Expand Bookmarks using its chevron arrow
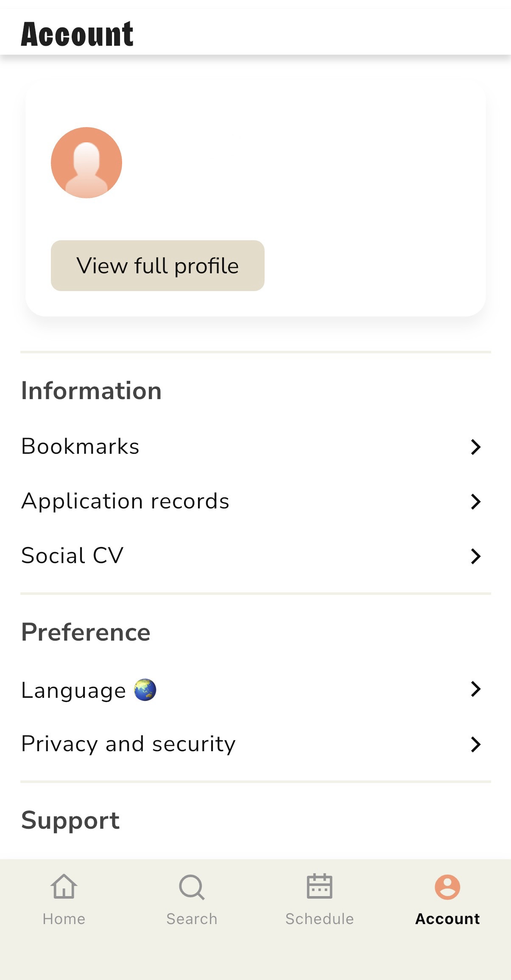This screenshot has width=511, height=980. (x=476, y=447)
